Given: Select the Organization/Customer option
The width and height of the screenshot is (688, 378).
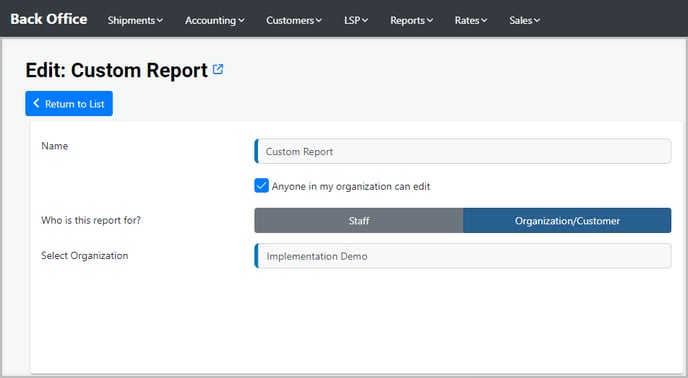Looking at the screenshot, I should [567, 220].
